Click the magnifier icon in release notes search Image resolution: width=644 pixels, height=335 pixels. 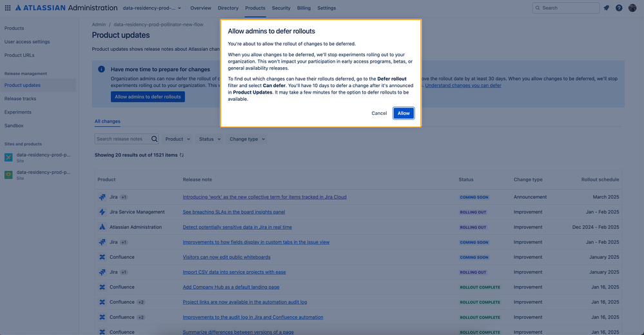(x=155, y=139)
